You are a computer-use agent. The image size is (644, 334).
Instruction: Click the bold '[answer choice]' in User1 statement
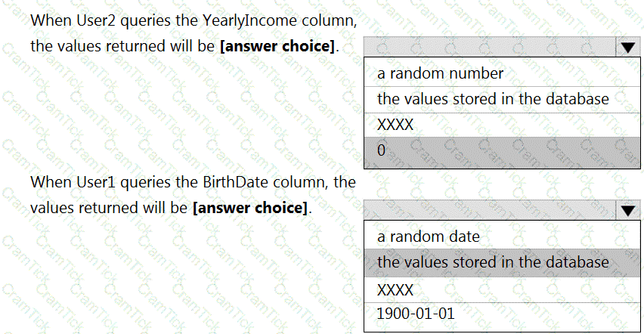click(x=250, y=208)
